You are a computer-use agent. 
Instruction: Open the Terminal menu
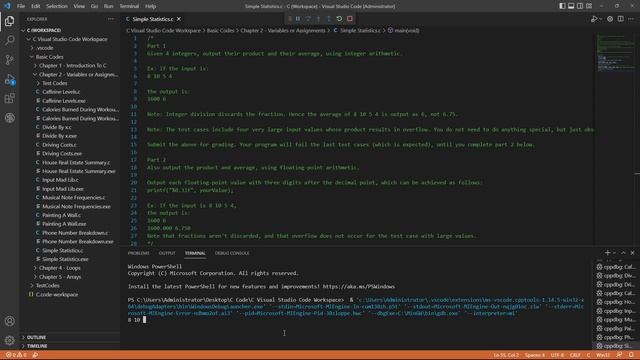(x=129, y=6)
